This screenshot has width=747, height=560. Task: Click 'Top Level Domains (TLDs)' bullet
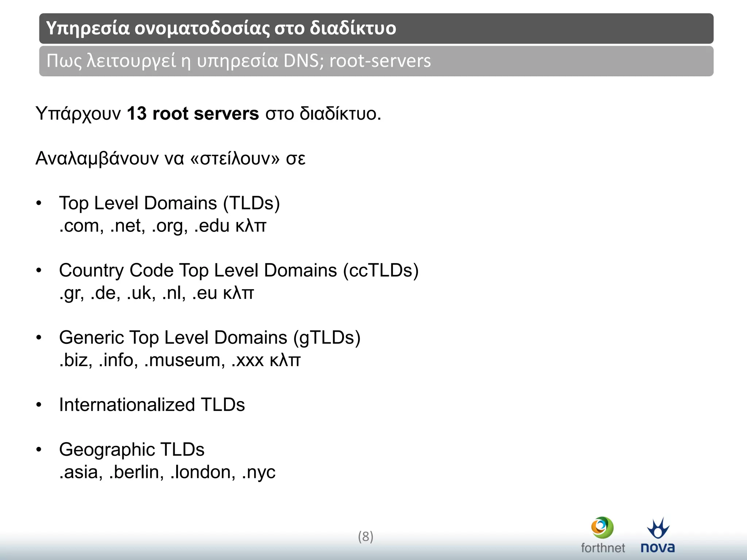(x=170, y=203)
